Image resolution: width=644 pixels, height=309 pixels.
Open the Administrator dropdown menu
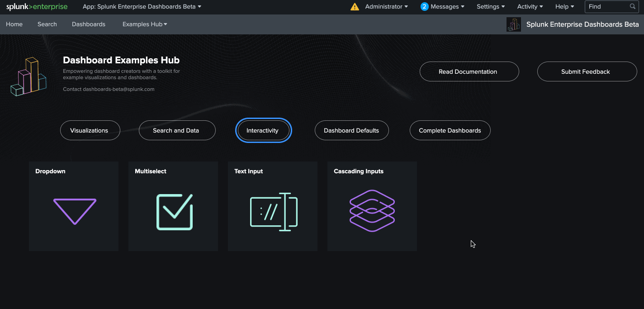[386, 7]
